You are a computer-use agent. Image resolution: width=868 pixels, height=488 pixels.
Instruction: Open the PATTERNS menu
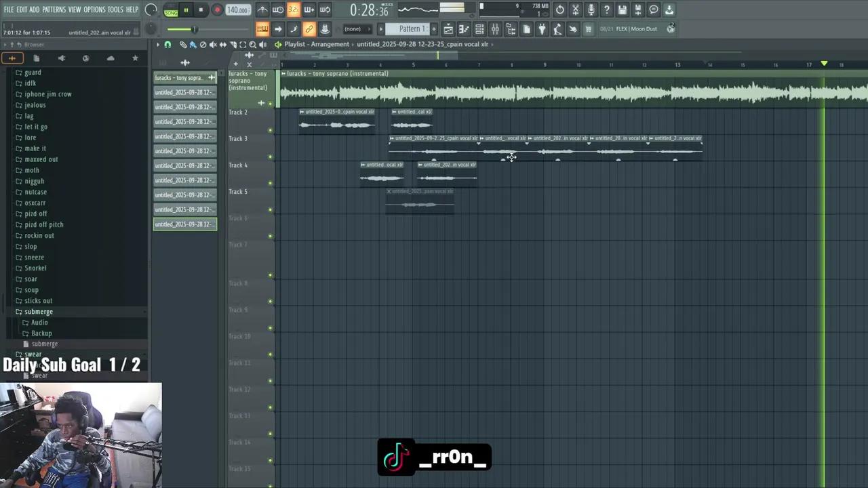coord(54,9)
